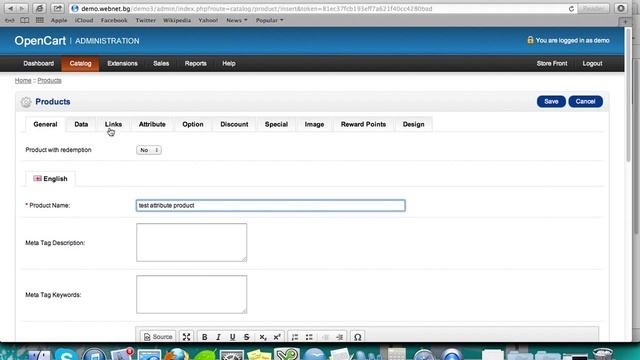
Task: Click the browser address bar
Action: (322, 9)
